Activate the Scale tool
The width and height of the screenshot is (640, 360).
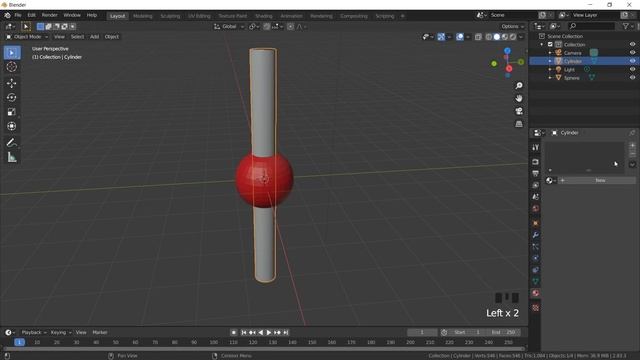12,112
